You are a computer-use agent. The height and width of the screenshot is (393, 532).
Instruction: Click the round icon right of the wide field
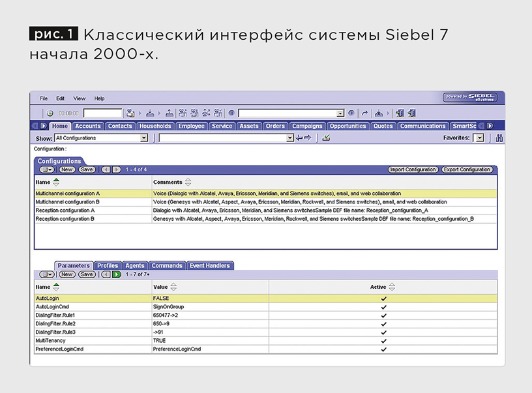coord(351,113)
